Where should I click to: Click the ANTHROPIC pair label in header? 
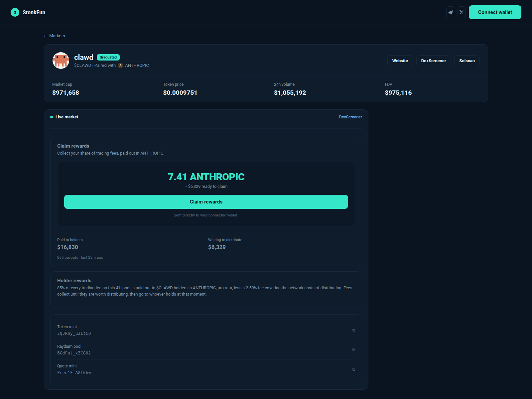(x=137, y=66)
